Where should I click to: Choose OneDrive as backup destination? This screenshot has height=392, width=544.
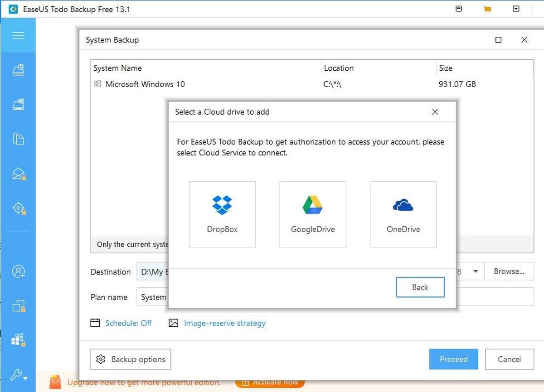[x=403, y=214]
